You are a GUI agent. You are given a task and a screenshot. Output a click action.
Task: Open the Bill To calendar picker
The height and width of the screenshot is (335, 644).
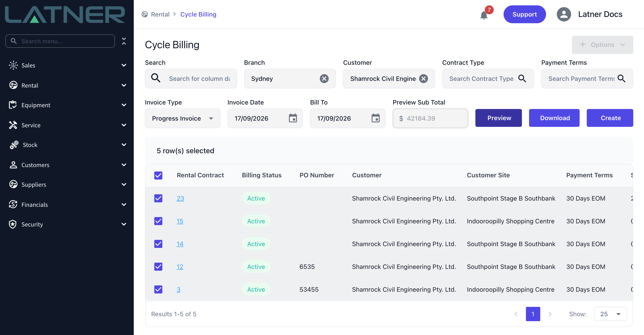(x=375, y=118)
